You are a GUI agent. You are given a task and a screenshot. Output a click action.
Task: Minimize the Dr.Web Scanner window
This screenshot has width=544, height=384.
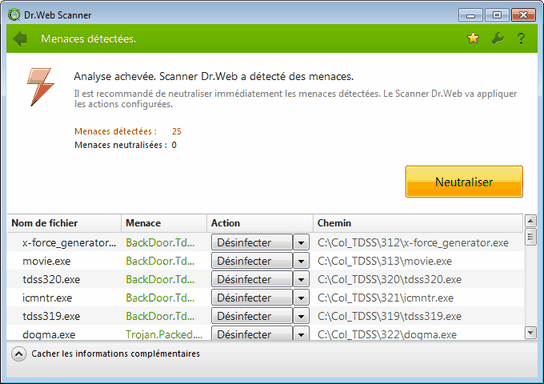coord(470,15)
